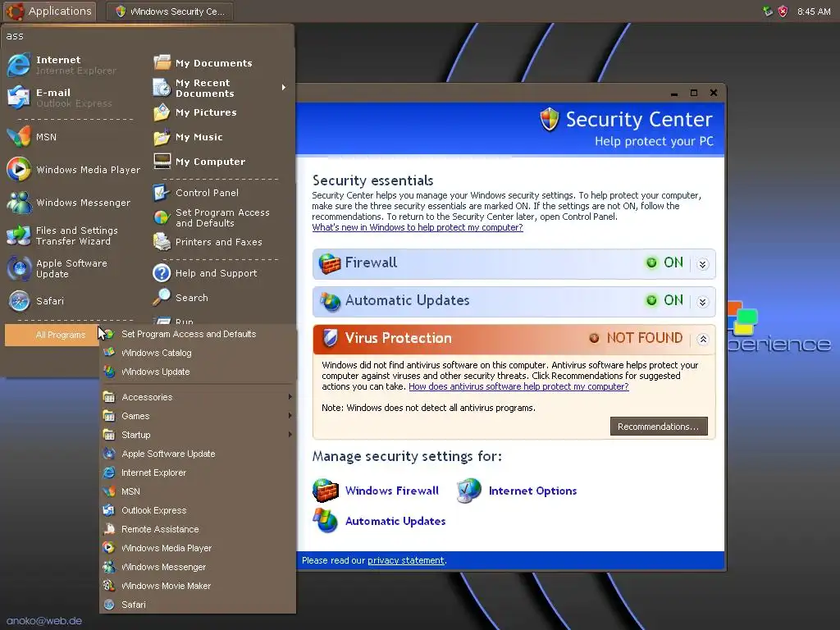Open Windows Movie Maker in All Programs
Screen dimensions: 840x630
point(166,586)
